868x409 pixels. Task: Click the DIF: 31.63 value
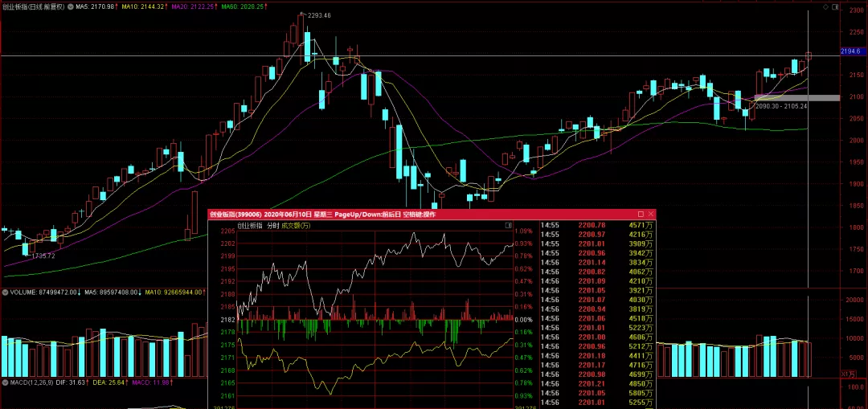pyautogui.click(x=70, y=382)
